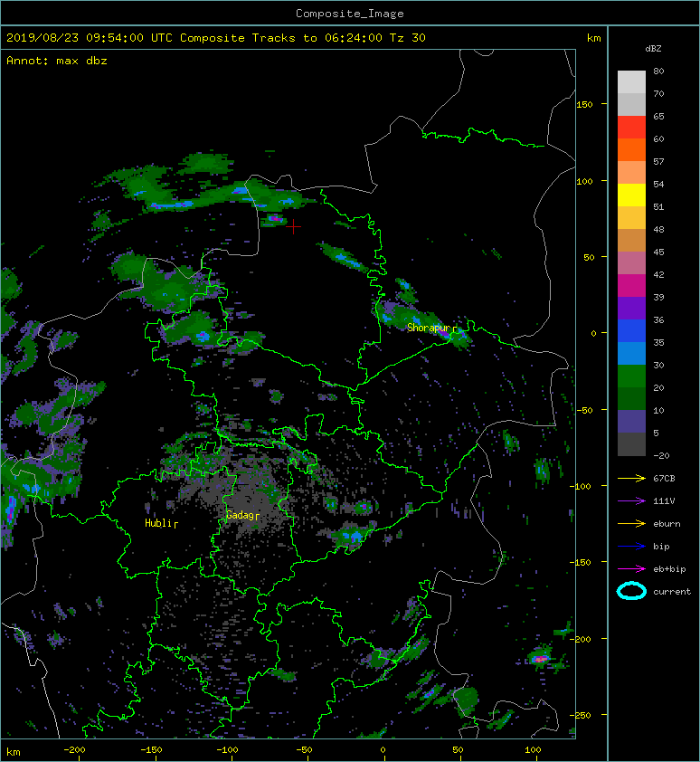This screenshot has height=762, width=700.
Task: Select the blue 36 dBZ color swatch
Action: [631, 330]
